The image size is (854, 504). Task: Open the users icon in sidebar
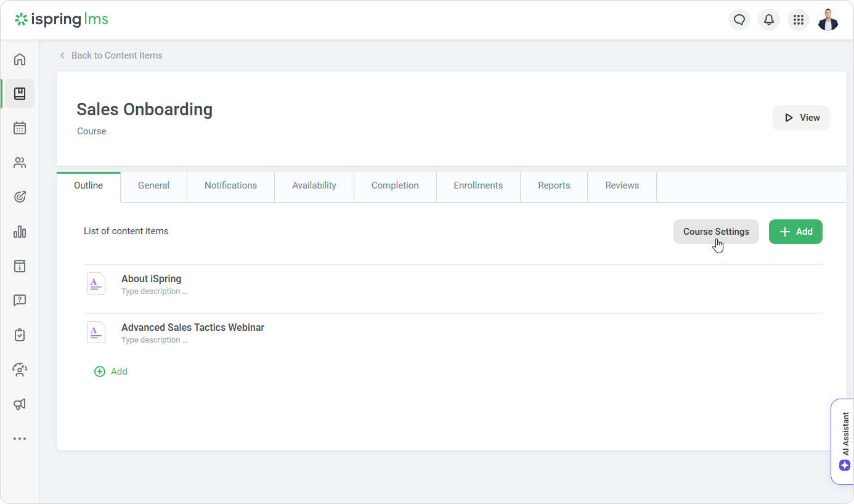20,163
